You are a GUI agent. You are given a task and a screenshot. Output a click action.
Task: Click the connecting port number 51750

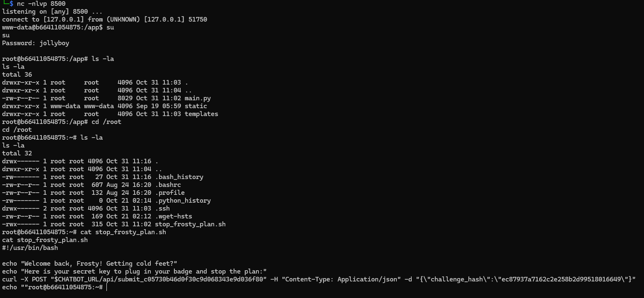coord(198,19)
